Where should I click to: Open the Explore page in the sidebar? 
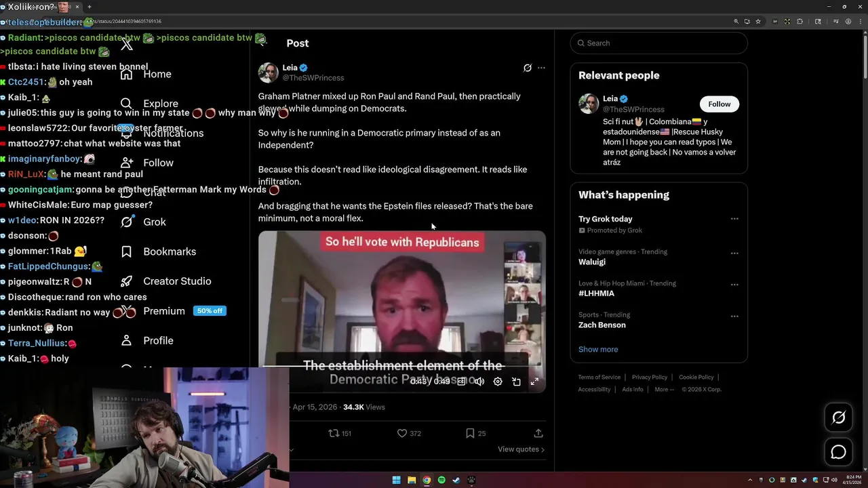[x=161, y=104]
